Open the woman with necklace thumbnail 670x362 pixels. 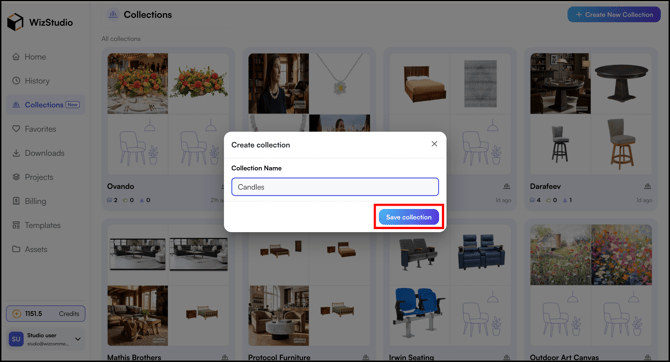279,83
